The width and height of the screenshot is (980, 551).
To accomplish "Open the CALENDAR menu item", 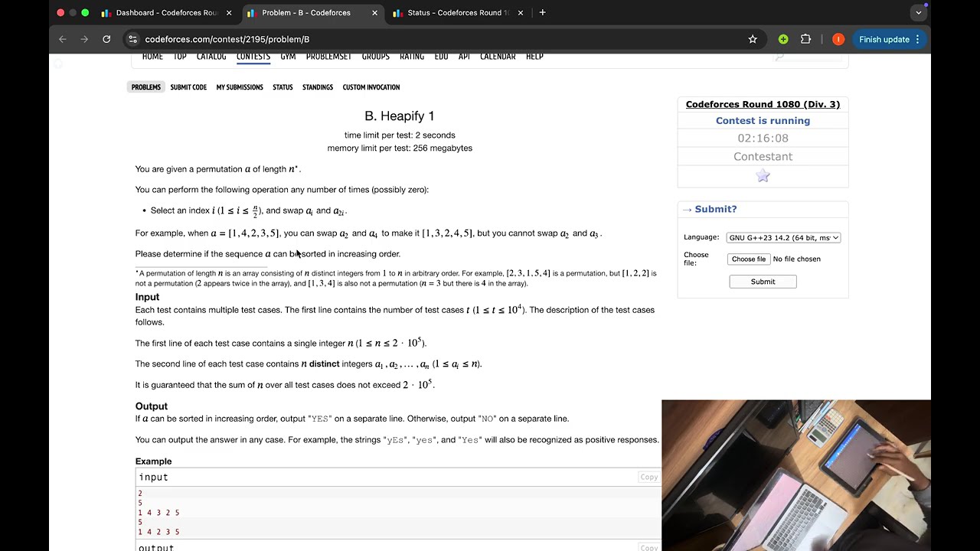I will pos(498,56).
